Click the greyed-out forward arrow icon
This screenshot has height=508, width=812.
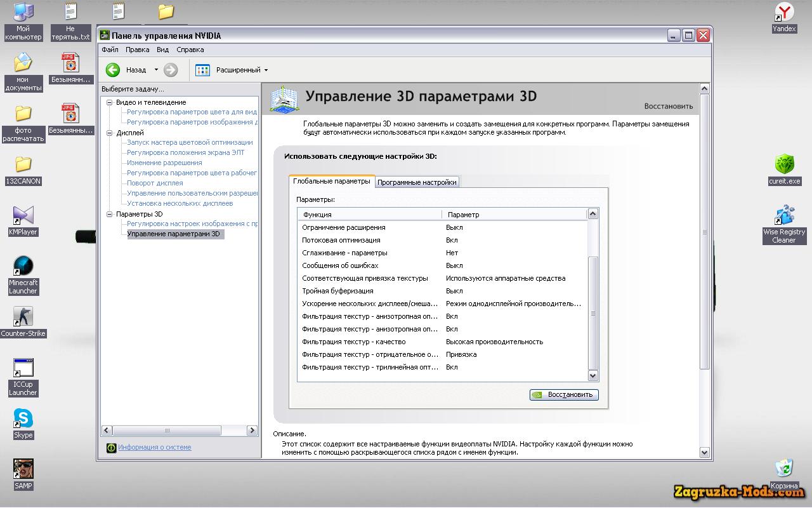[x=171, y=70]
